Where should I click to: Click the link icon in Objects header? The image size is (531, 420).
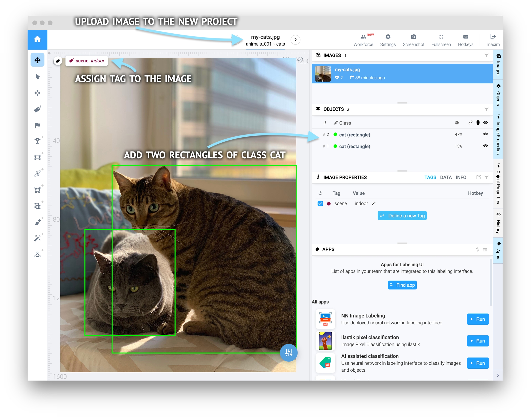(470, 123)
